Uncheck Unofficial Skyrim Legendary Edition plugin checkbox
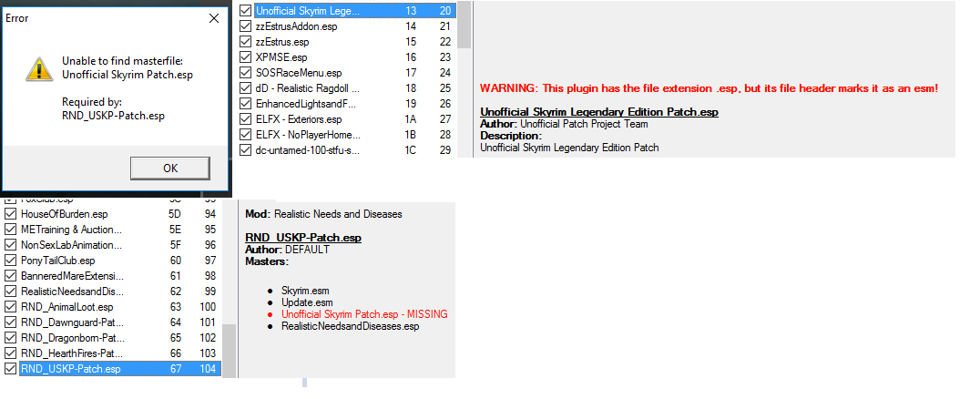980x399 pixels. click(x=246, y=11)
